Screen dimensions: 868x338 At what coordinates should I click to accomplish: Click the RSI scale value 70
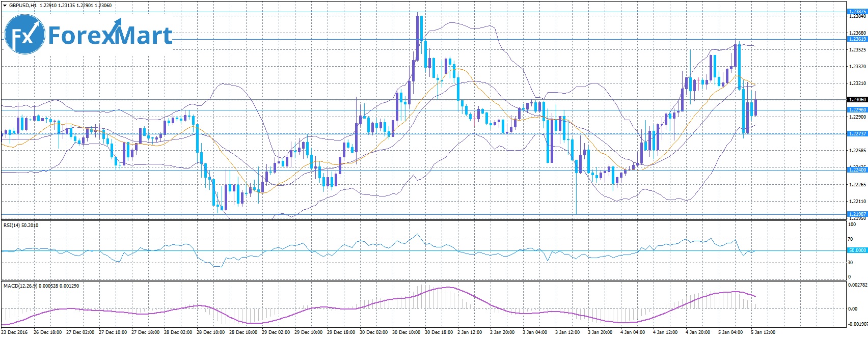[850, 239]
